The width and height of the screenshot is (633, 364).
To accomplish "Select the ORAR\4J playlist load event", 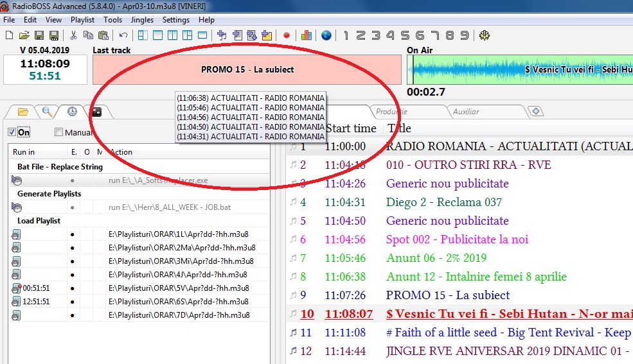I will coord(139,275).
